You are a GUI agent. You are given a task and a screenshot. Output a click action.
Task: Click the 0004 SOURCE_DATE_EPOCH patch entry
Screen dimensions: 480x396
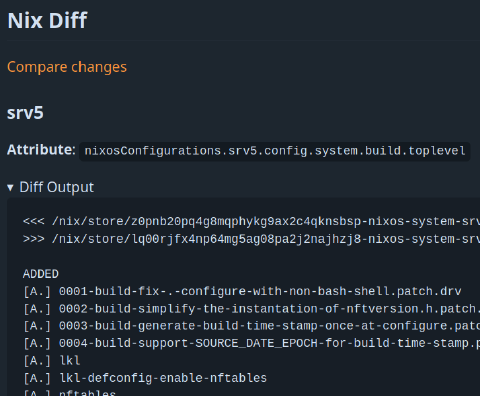[x=269, y=343]
